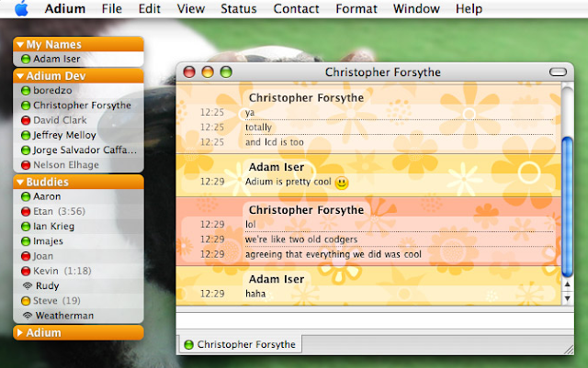
Task: Select contact name boredzo
Action: pyautogui.click(x=52, y=91)
